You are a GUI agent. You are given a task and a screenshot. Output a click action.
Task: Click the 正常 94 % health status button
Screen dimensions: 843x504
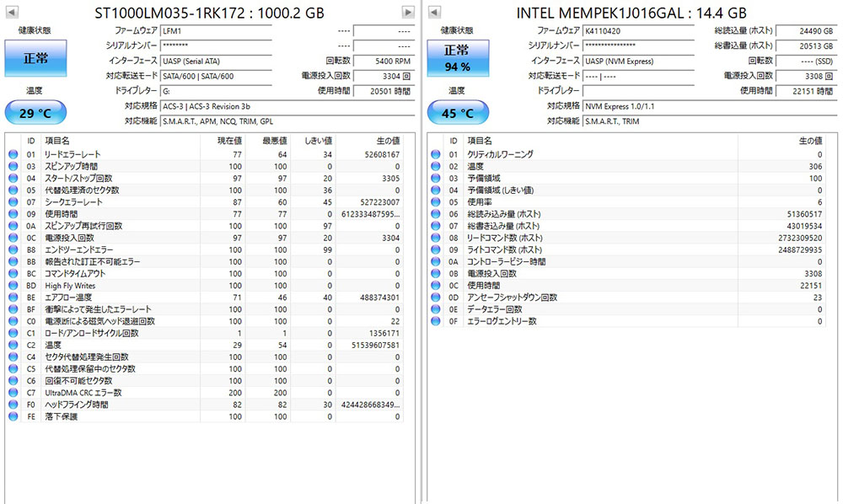pos(458,60)
